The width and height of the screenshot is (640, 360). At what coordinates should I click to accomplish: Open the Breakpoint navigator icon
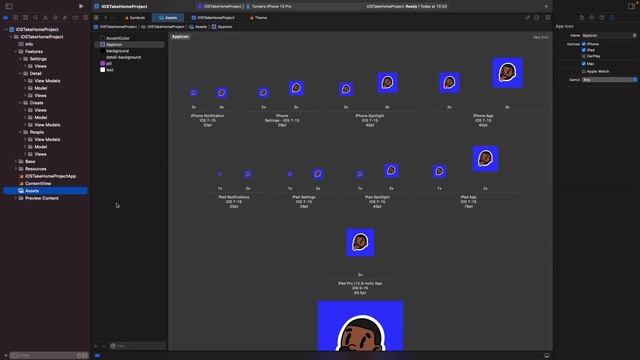75,18
